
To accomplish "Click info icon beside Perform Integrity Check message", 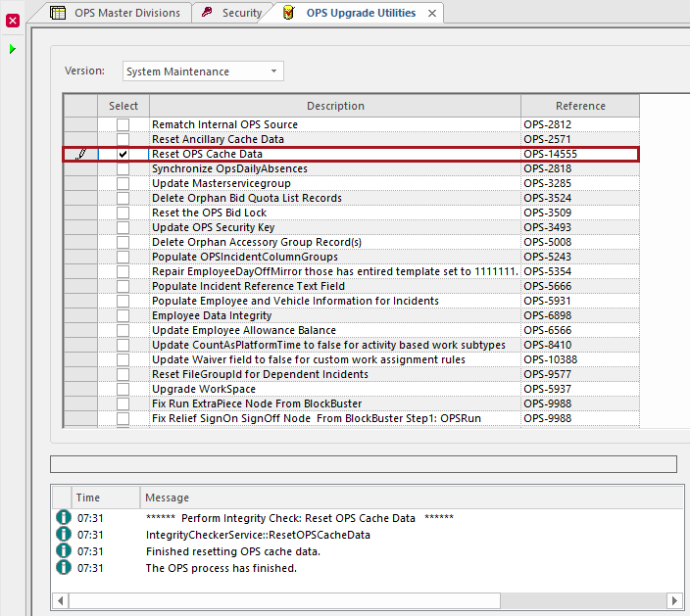I will click(63, 518).
